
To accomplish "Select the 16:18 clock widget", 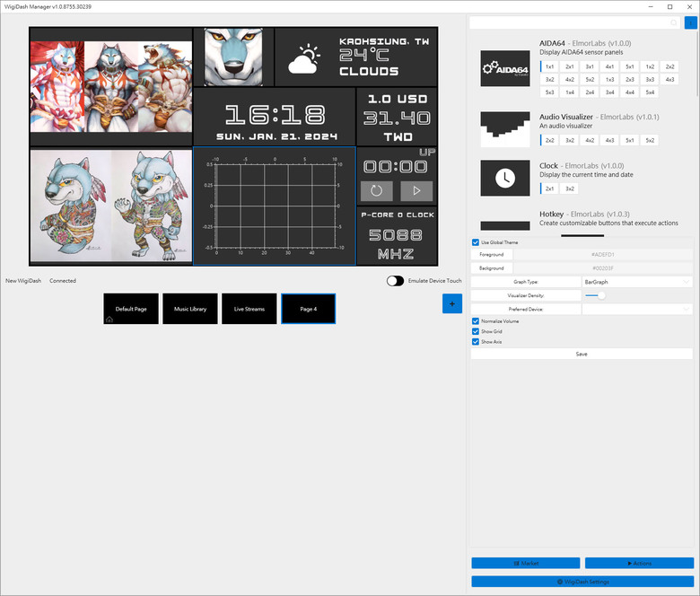I will 275,117.
